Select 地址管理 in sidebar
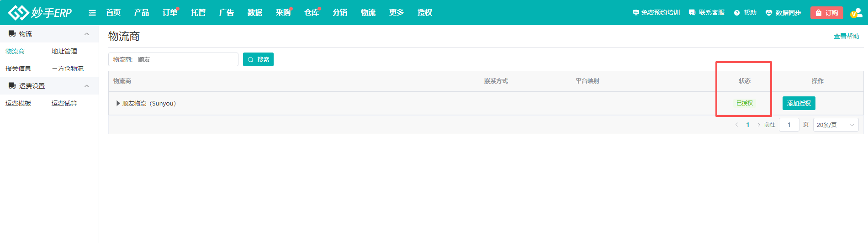The image size is (868, 243). coord(64,51)
